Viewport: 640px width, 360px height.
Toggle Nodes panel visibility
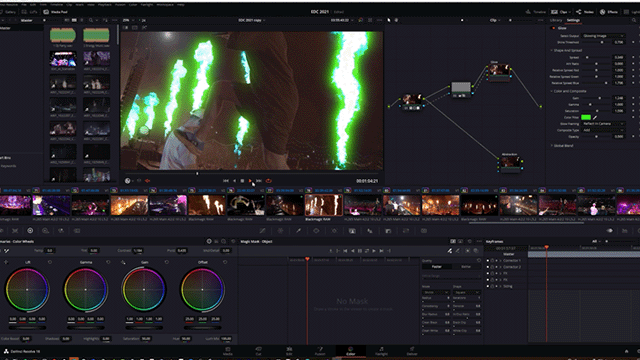[x=585, y=12]
